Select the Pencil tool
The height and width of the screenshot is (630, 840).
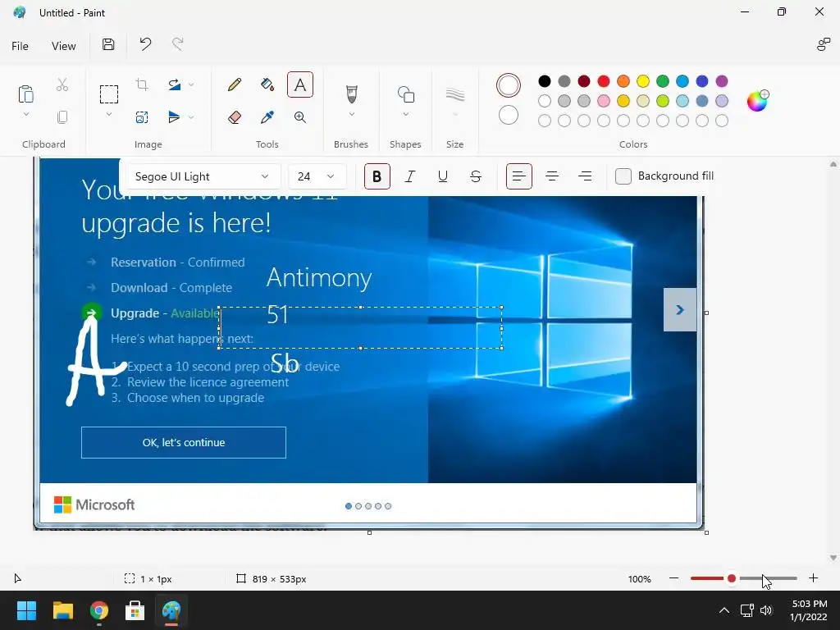pos(234,84)
